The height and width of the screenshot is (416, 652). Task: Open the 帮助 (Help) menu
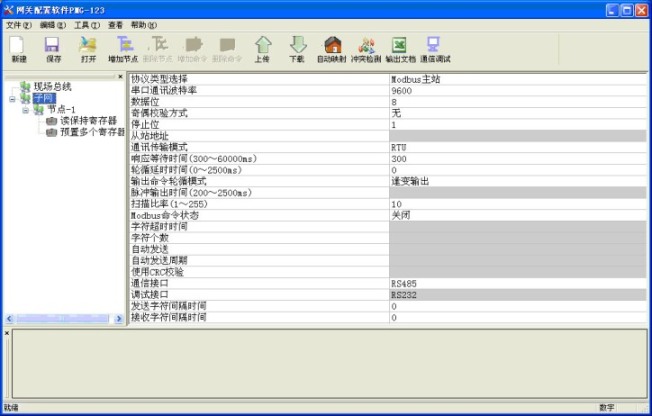click(144, 24)
